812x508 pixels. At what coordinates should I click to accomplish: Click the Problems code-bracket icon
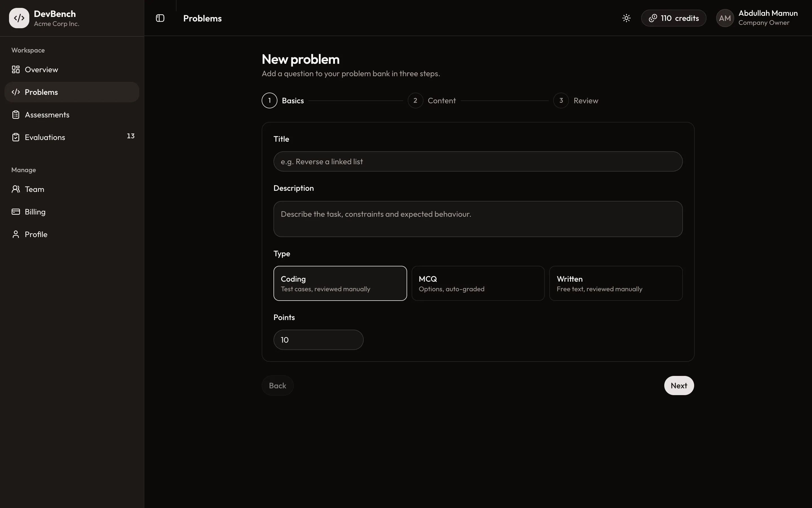pyautogui.click(x=16, y=92)
